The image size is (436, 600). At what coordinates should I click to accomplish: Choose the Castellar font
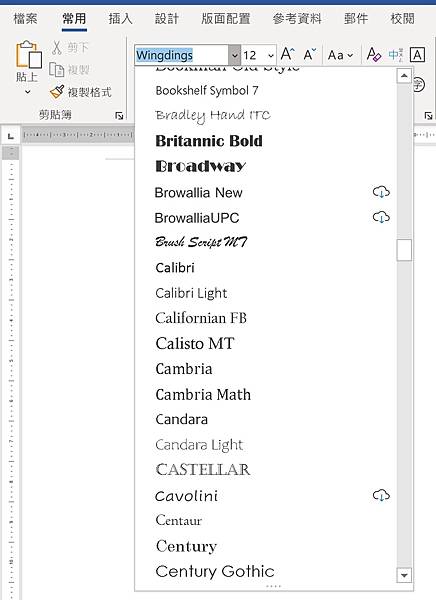pos(266,470)
